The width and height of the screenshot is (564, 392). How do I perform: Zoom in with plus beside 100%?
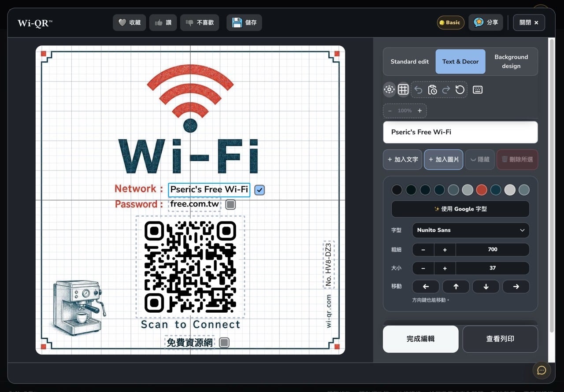coord(419,111)
